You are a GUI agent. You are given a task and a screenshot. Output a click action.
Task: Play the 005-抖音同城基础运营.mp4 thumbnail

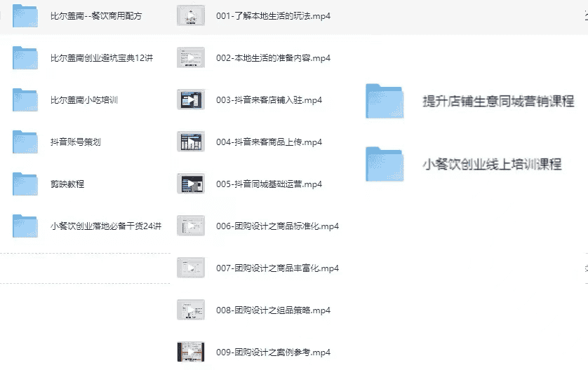pos(191,184)
